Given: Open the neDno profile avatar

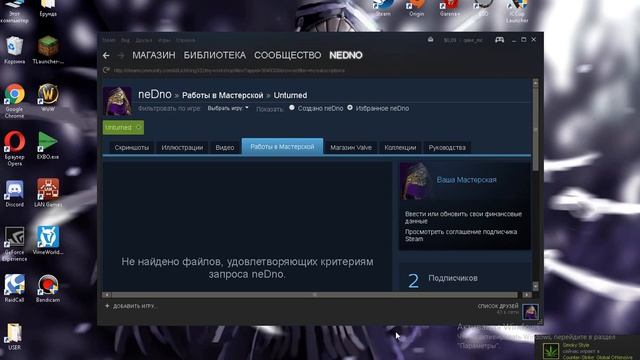Looking at the screenshot, I should pos(117,101).
